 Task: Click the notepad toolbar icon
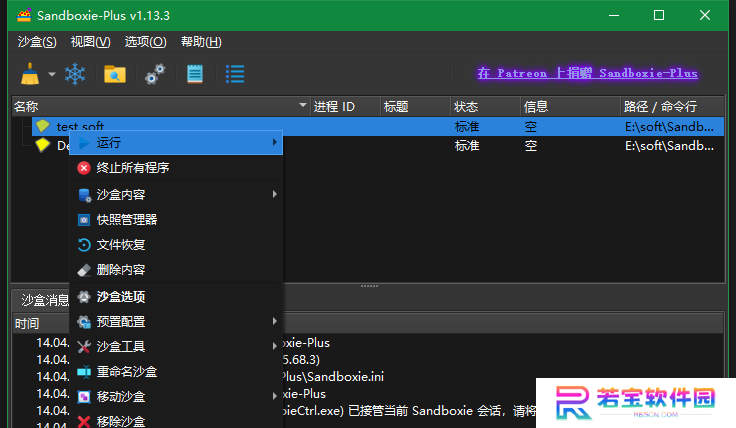pyautogui.click(x=195, y=74)
